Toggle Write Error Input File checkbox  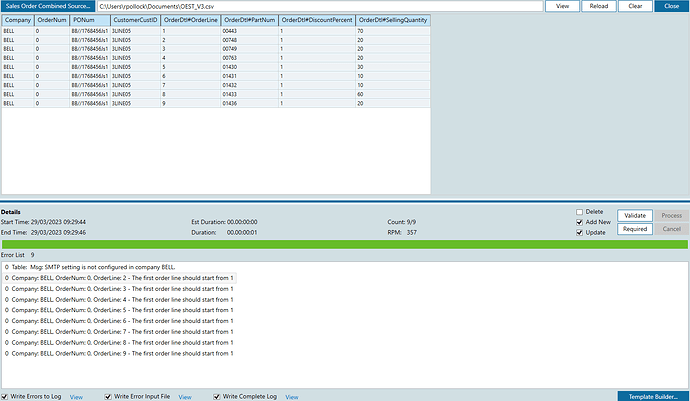point(108,397)
